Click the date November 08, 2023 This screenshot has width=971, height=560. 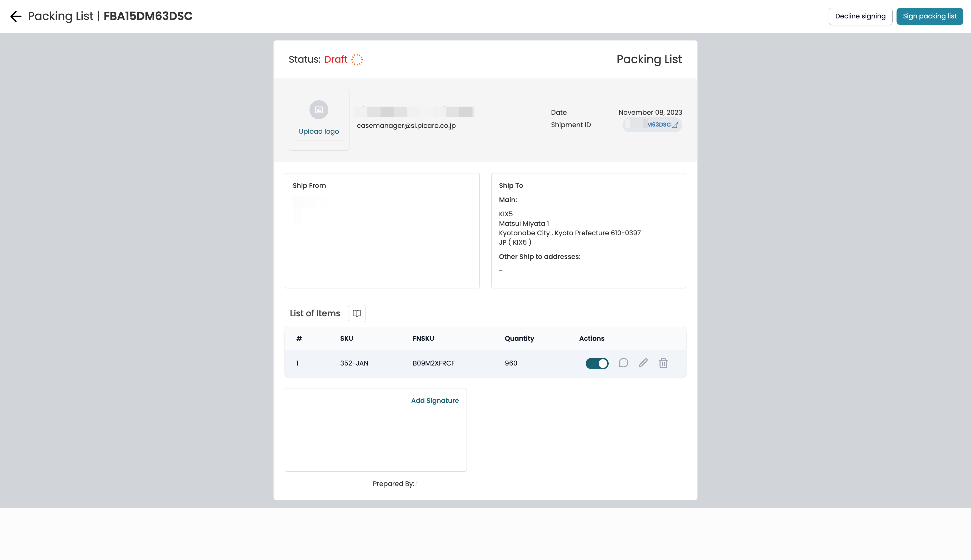point(650,112)
